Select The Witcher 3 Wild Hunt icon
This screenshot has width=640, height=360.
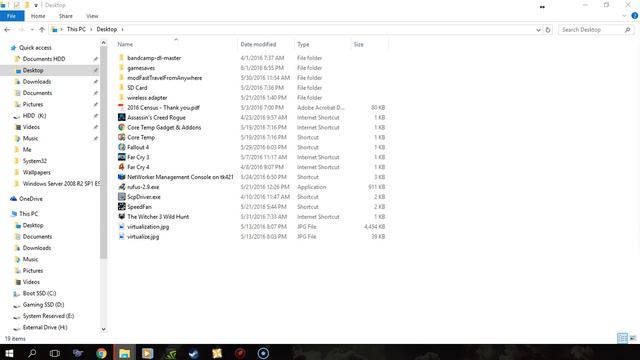pos(121,216)
